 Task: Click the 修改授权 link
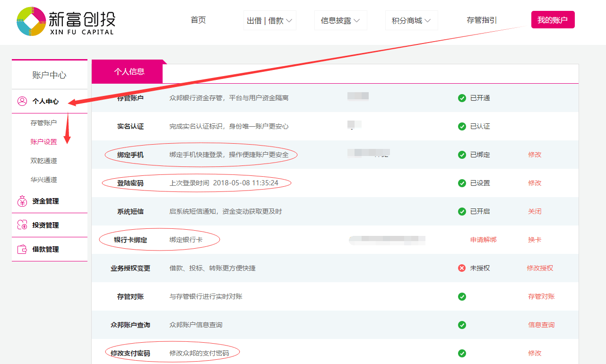[x=540, y=268]
